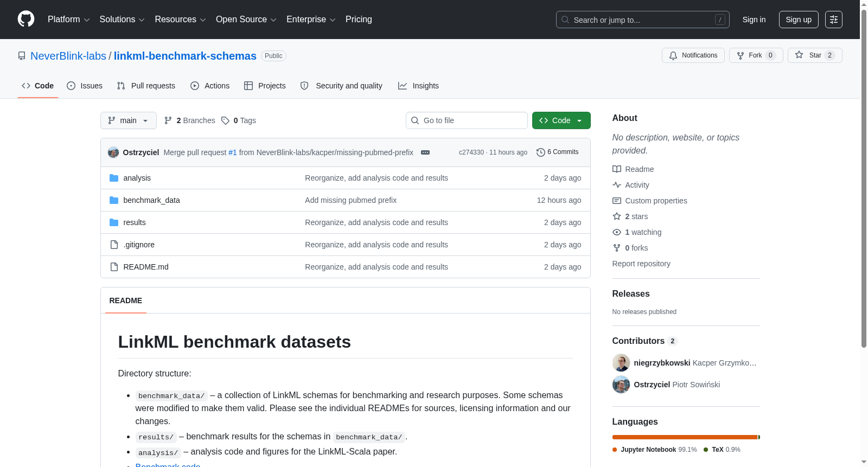Expand commit message ellipsis button
The image size is (868, 467).
[425, 152]
